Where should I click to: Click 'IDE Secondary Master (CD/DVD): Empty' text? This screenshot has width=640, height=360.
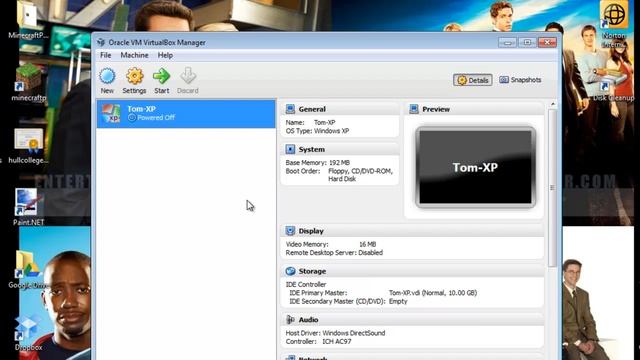[348, 301]
